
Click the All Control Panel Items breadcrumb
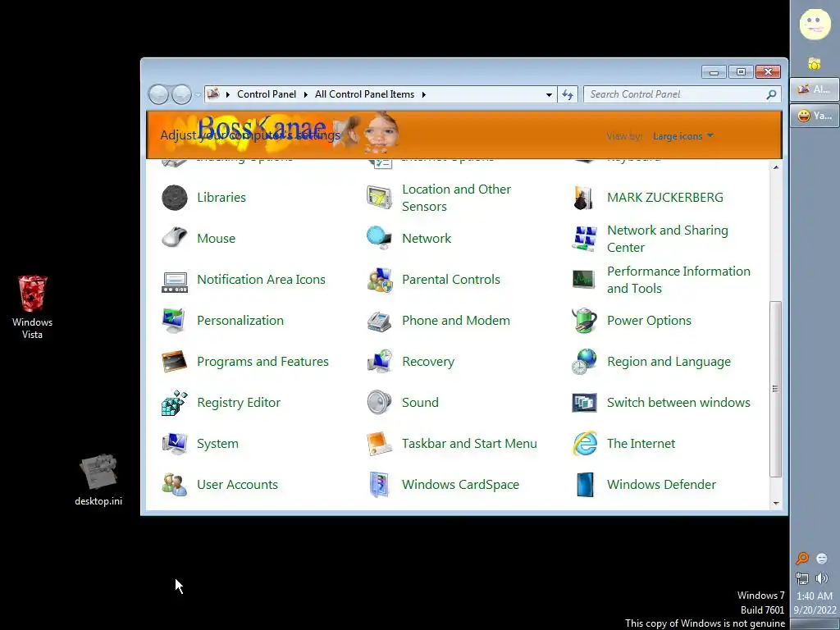364,94
